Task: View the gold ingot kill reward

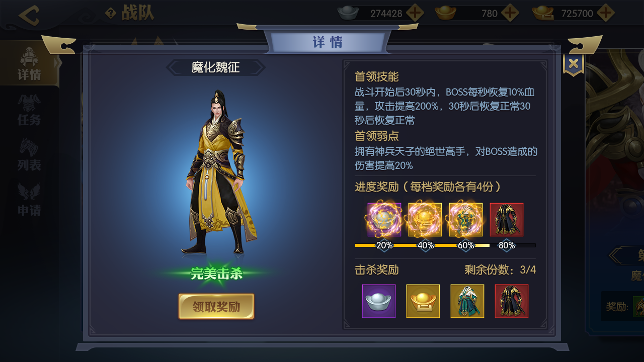Action: coord(423,301)
